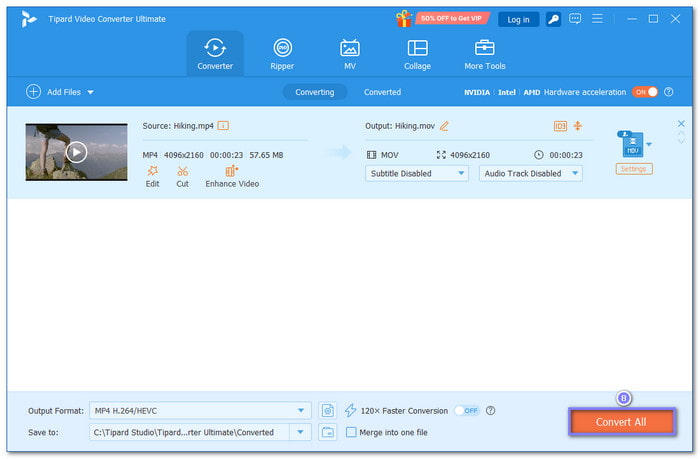The image size is (700, 459).
Task: Open the MV tab
Action: coord(350,54)
